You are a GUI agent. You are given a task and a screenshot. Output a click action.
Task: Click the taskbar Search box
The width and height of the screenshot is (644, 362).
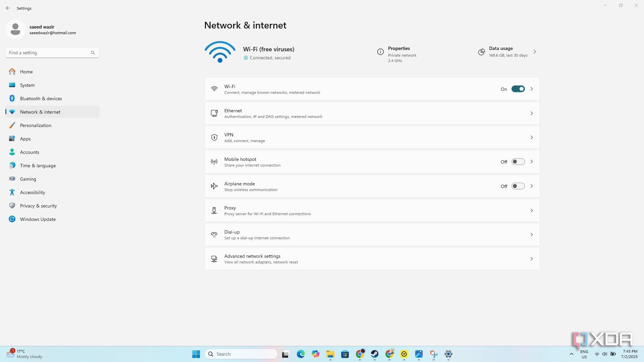pyautogui.click(x=241, y=354)
